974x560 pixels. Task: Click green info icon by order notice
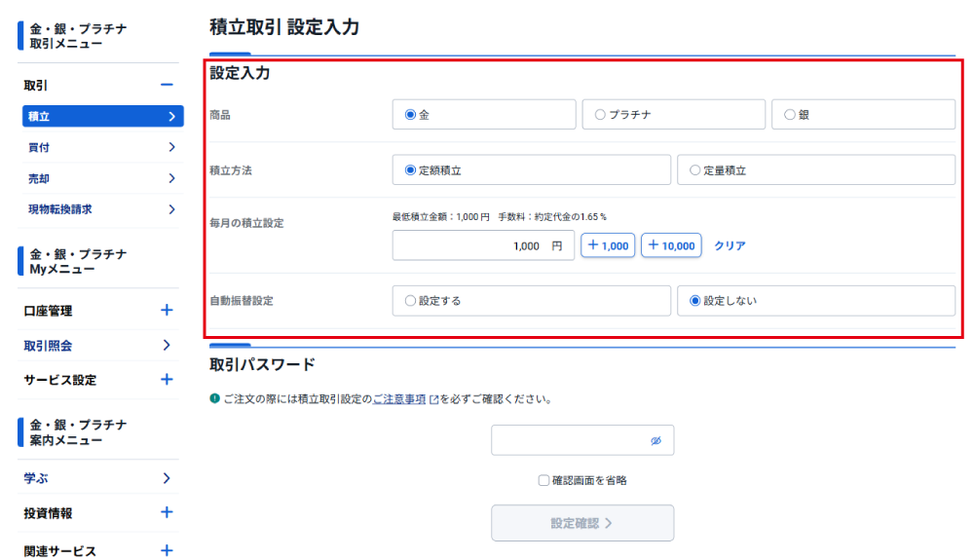tap(214, 399)
